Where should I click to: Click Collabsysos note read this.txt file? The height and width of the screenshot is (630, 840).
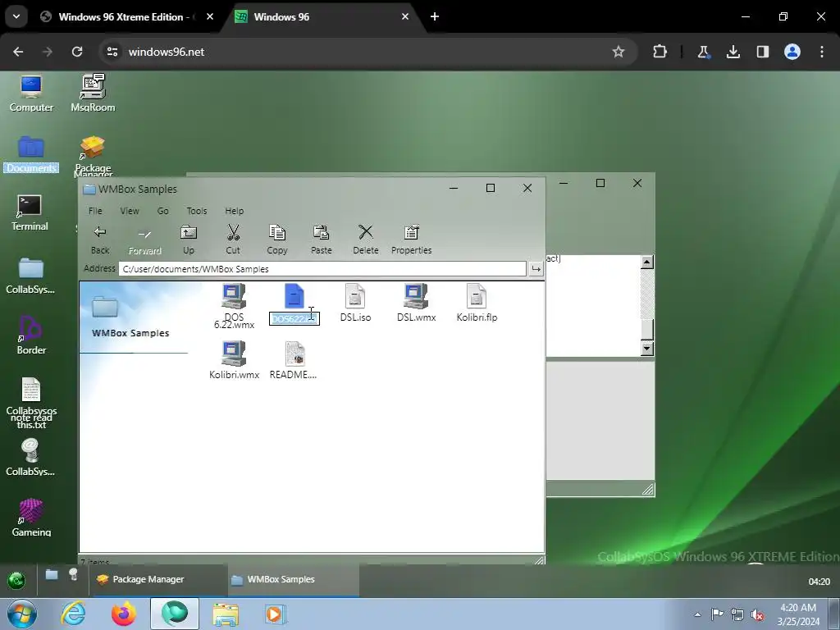tap(31, 403)
